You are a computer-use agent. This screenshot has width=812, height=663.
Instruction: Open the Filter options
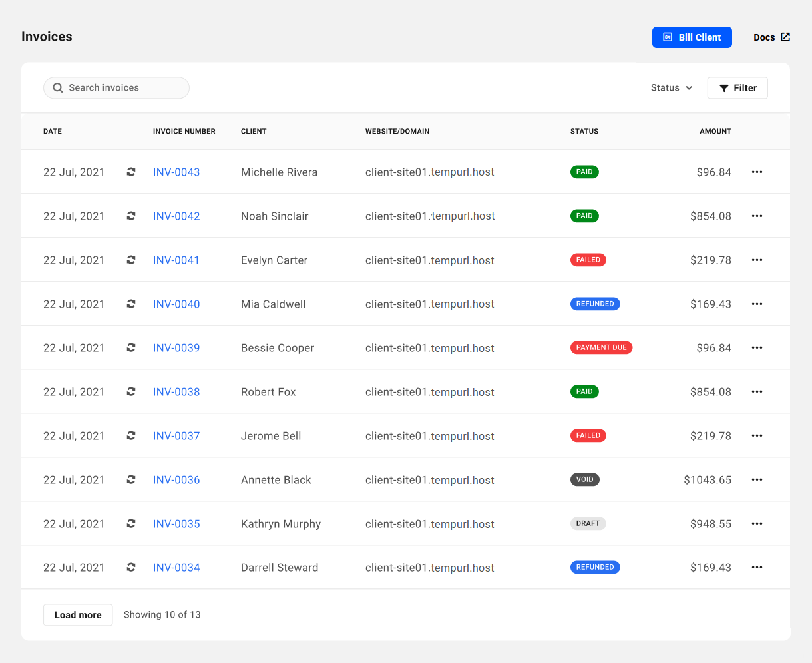pos(737,88)
